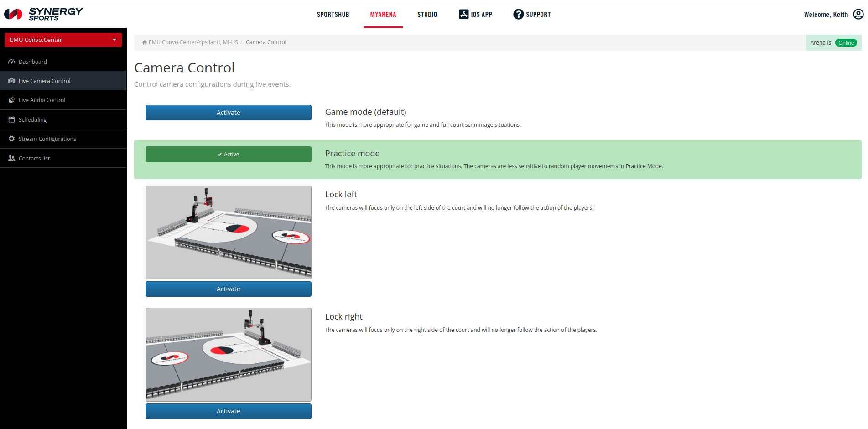Click the Live Audio Control icon
Viewport: 868px width, 429px height.
tap(12, 100)
